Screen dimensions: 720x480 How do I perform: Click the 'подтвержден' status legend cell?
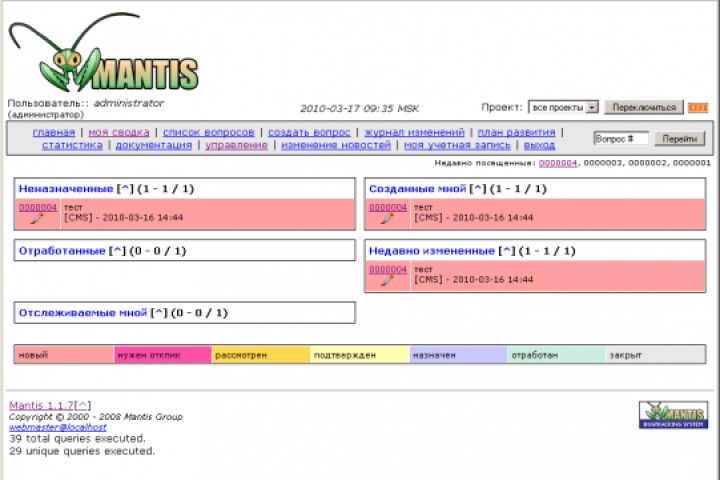pyautogui.click(x=360, y=355)
